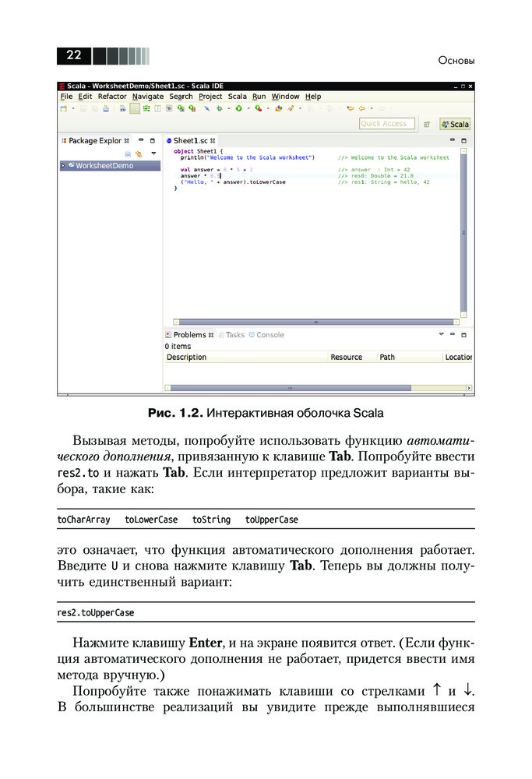Close the Sheet1.sc editor tab
Viewport: 532px width, 779px height.
(x=213, y=141)
